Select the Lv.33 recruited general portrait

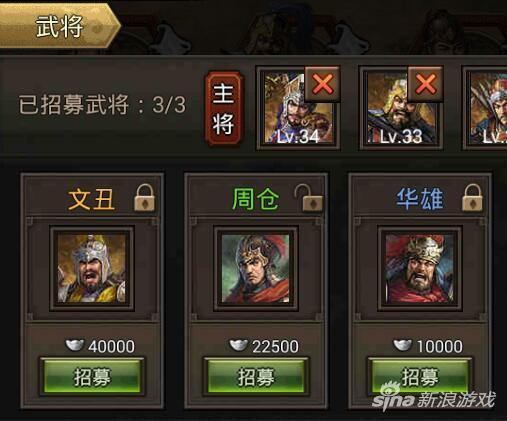pos(401,109)
